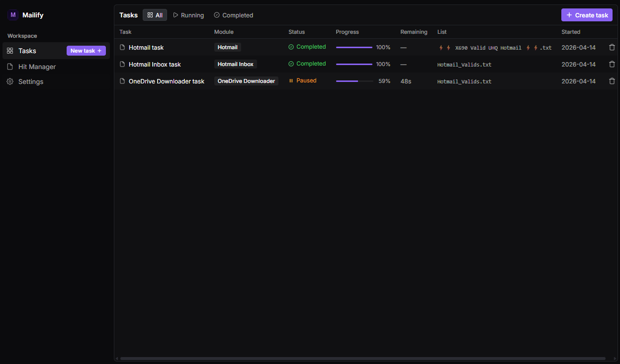This screenshot has height=364, width=620.
Task: Click trash icon for Hotmail Inbox task
Action: (x=612, y=64)
